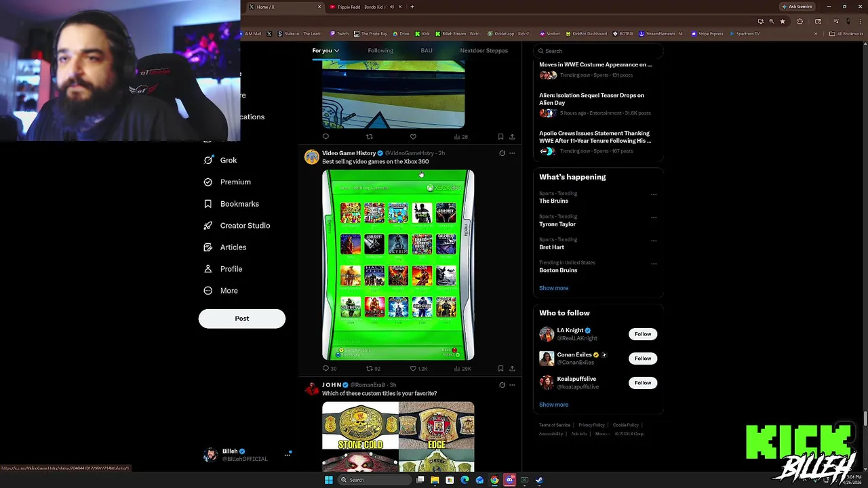The width and height of the screenshot is (868, 488).
Task: Open Alien: Isolation Sequel Teaser news
Action: [591, 99]
